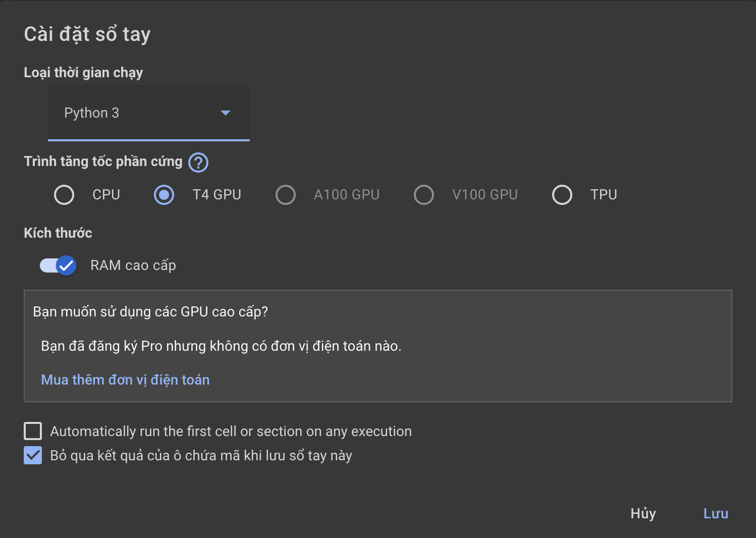
Task: Click the 'T4 GPU' label text
Action: click(x=217, y=195)
